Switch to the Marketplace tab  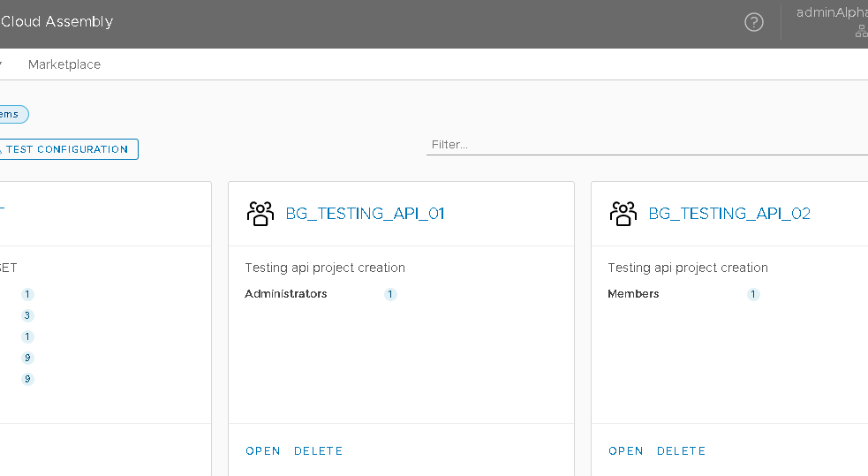64,64
